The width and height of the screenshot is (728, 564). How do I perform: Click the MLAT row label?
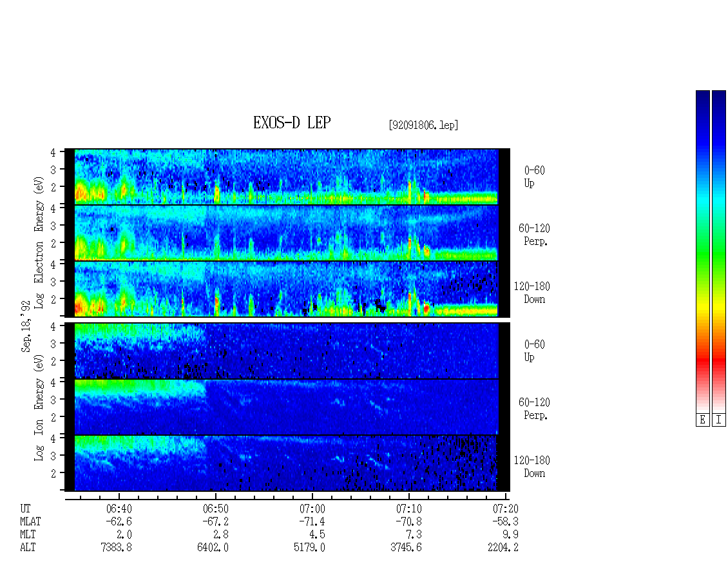click(30, 521)
